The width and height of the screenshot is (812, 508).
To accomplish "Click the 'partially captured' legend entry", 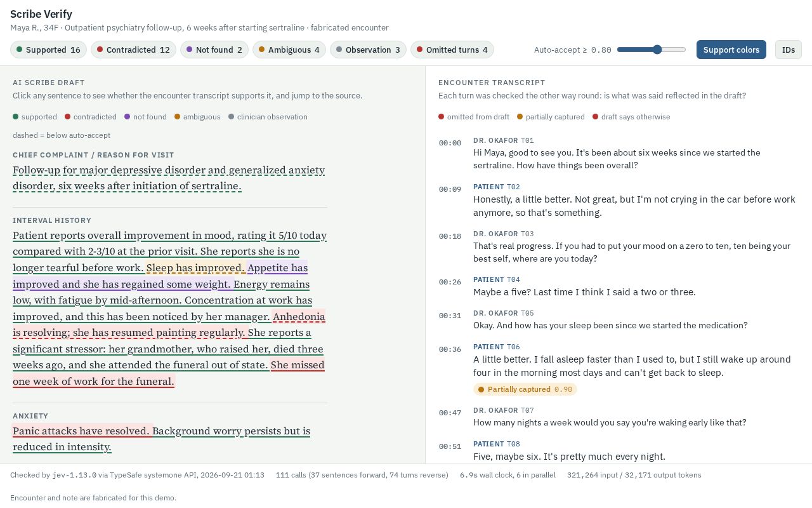I will coord(551,117).
